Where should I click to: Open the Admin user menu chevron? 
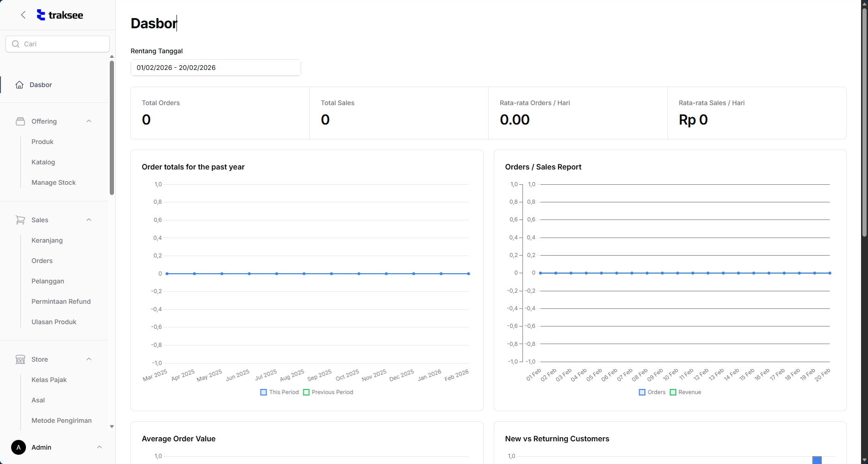coord(99,447)
